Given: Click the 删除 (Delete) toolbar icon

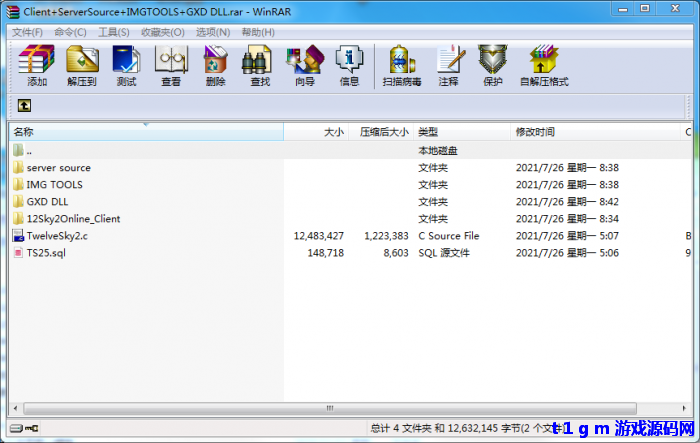Looking at the screenshot, I should coord(216,59).
